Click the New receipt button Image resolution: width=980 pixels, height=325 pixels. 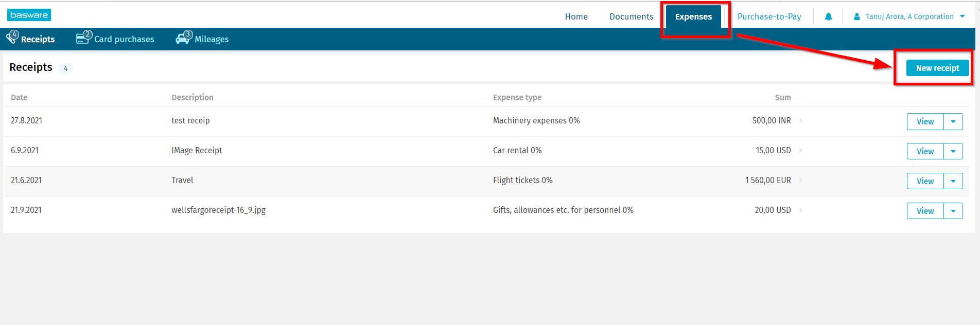point(937,68)
